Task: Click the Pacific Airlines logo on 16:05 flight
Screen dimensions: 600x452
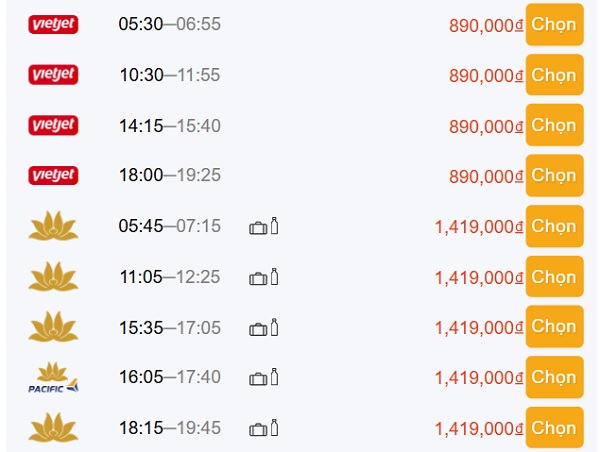Action: [x=54, y=378]
